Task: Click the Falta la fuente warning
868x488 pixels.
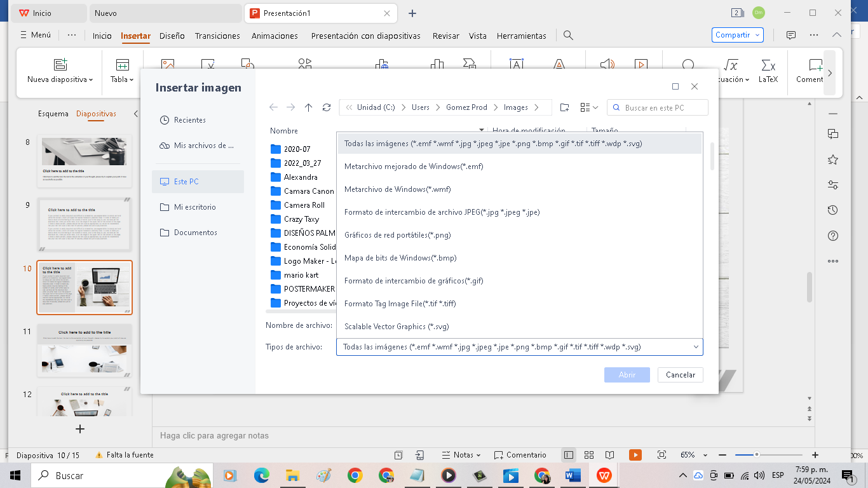Action: pos(125,455)
